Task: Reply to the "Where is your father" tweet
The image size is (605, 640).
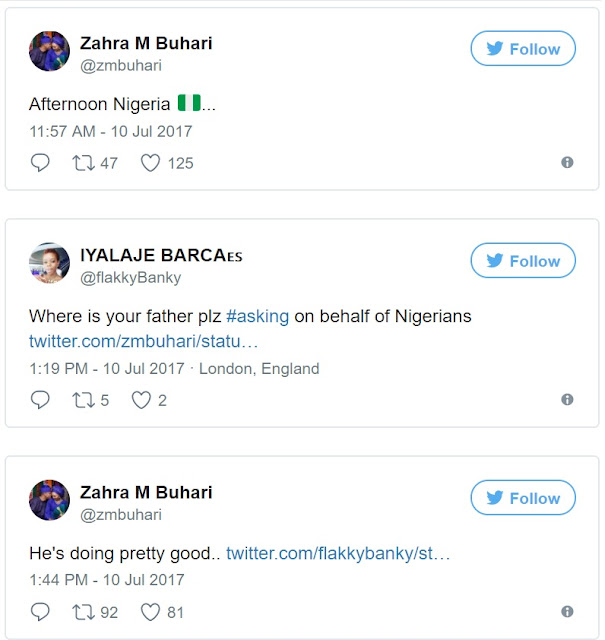Action: pyautogui.click(x=41, y=400)
